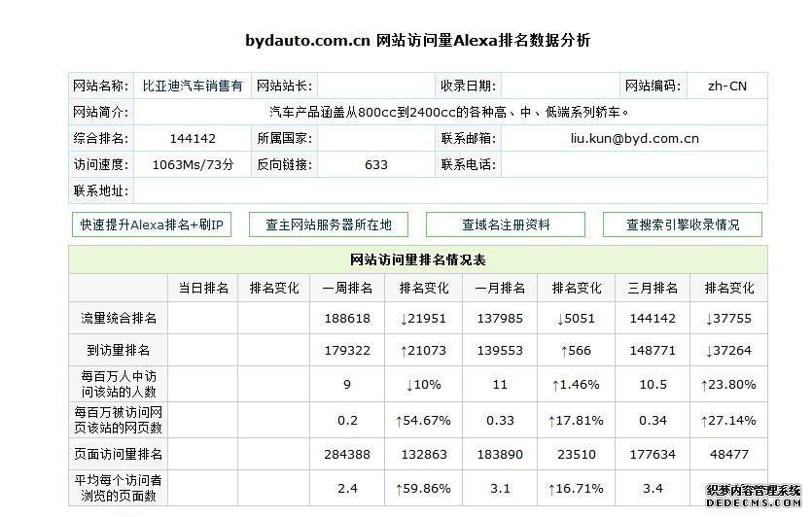Open the 比亚迪汽车销售有 site name link
The height and width of the screenshot is (517, 812).
pyautogui.click(x=193, y=86)
